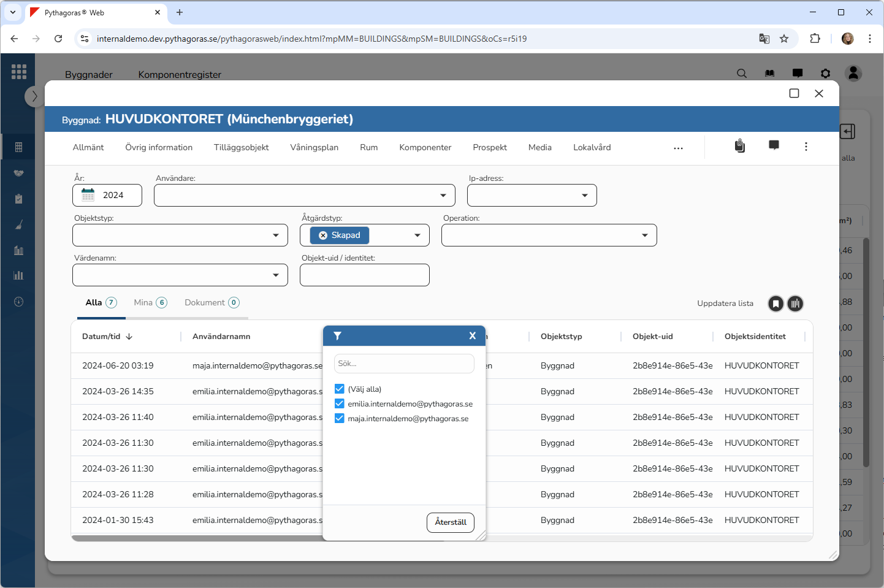Remove the Skapad filter chip
This screenshot has height=588, width=884.
(323, 235)
